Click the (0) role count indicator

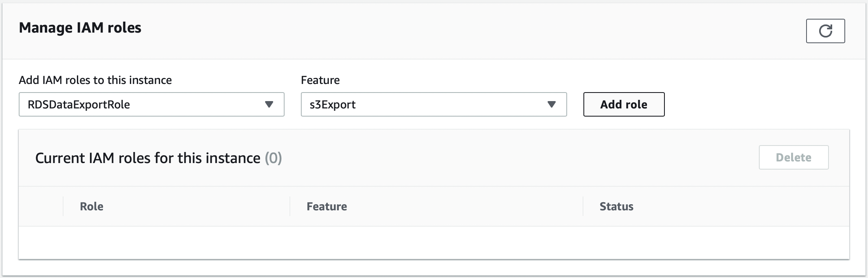[273, 158]
